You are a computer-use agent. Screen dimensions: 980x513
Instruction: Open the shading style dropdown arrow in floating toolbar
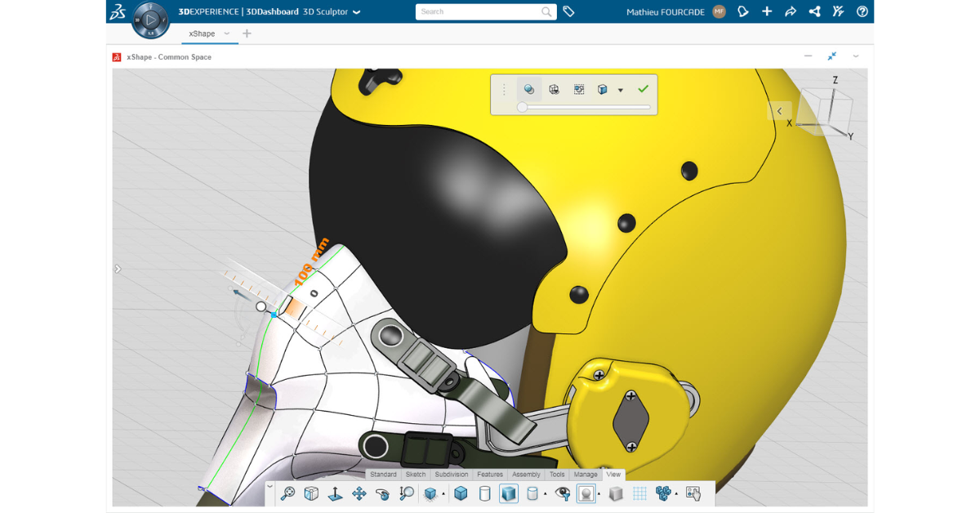619,90
